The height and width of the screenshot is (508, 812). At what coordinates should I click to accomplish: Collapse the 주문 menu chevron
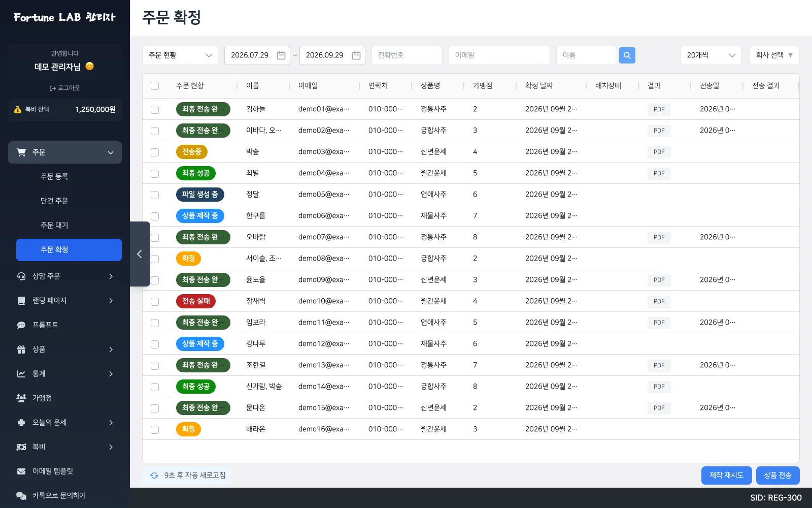[111, 152]
